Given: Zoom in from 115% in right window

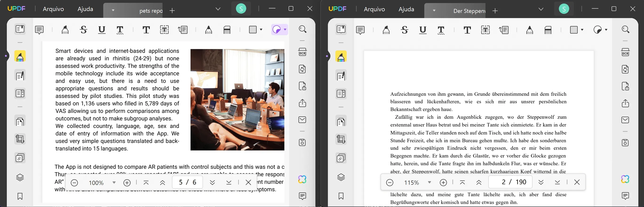Looking at the screenshot, I should [x=443, y=183].
